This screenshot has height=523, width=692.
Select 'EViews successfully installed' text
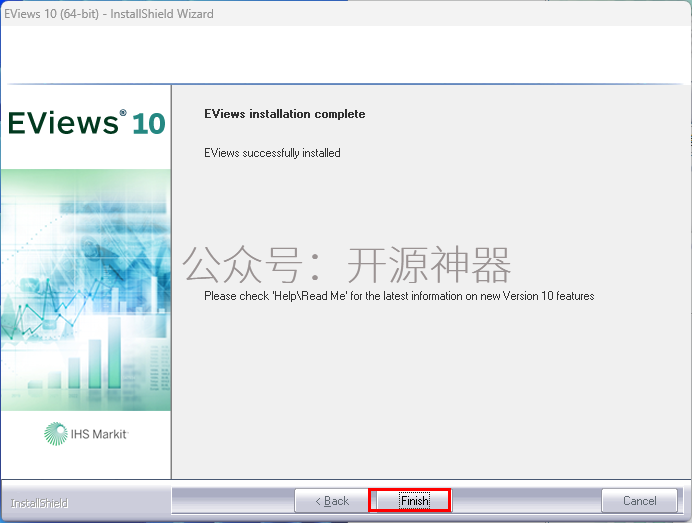coord(272,153)
